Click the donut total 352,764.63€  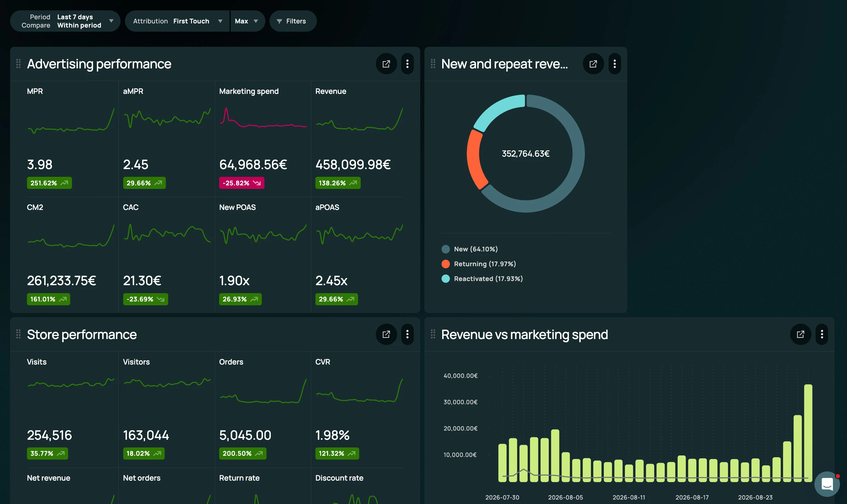pyautogui.click(x=525, y=154)
